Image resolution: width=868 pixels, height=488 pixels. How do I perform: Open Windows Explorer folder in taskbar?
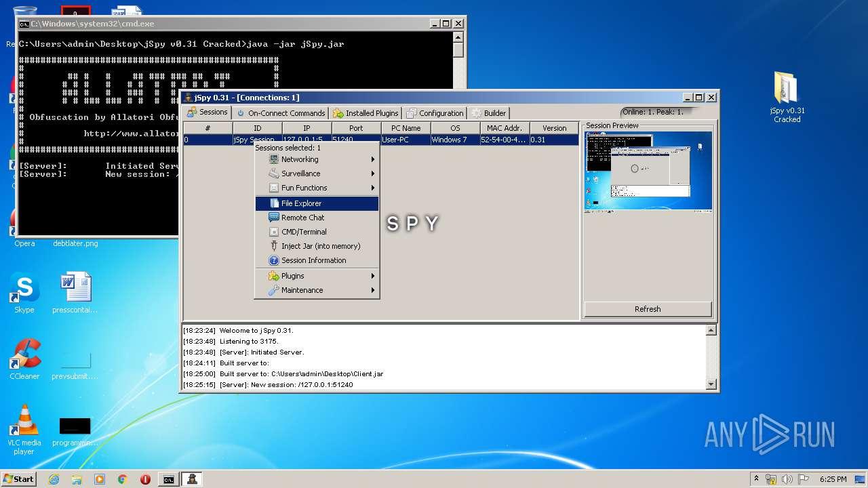click(77, 479)
